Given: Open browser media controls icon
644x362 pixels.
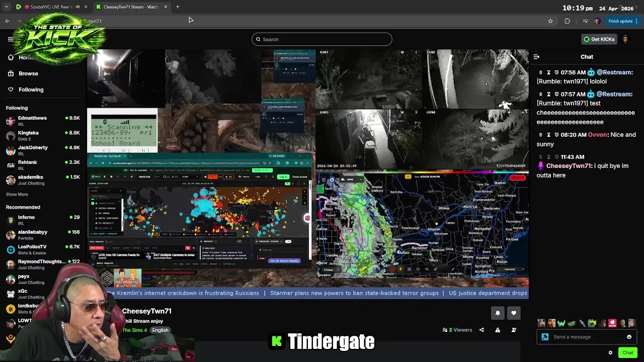Looking at the screenshot, I should 585,21.
